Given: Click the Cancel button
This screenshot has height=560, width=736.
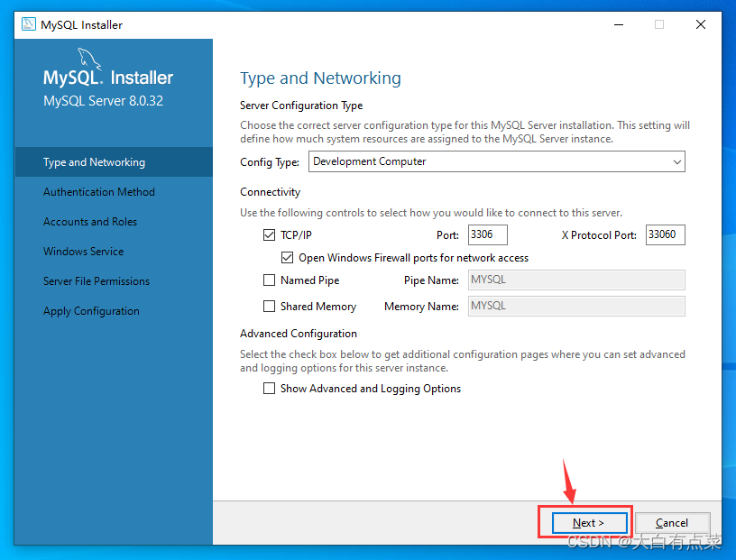Looking at the screenshot, I should click(x=672, y=522).
